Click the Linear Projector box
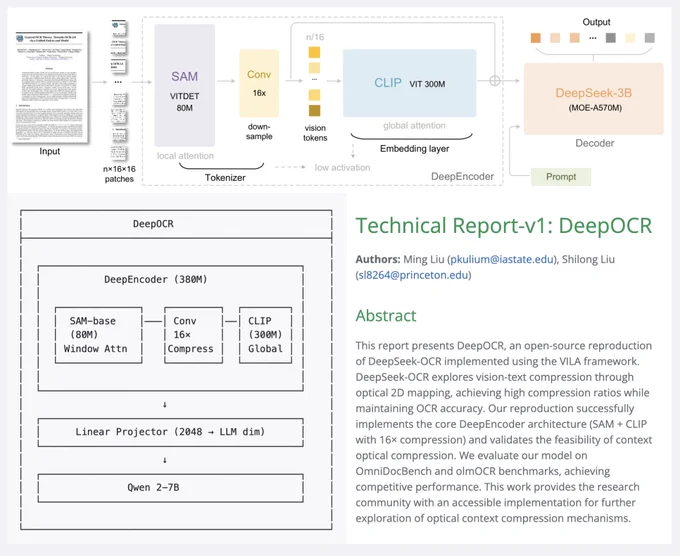The width and height of the screenshot is (680, 556). (x=169, y=432)
